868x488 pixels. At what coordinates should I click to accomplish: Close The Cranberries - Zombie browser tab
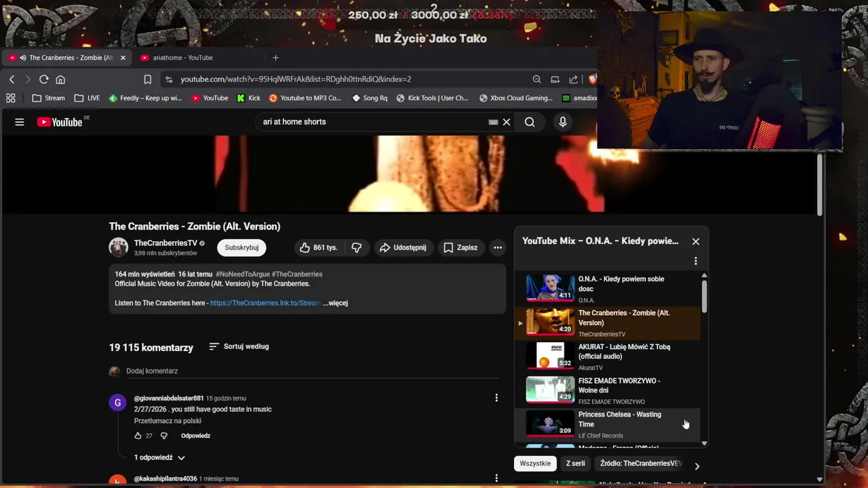pyautogui.click(x=123, y=58)
